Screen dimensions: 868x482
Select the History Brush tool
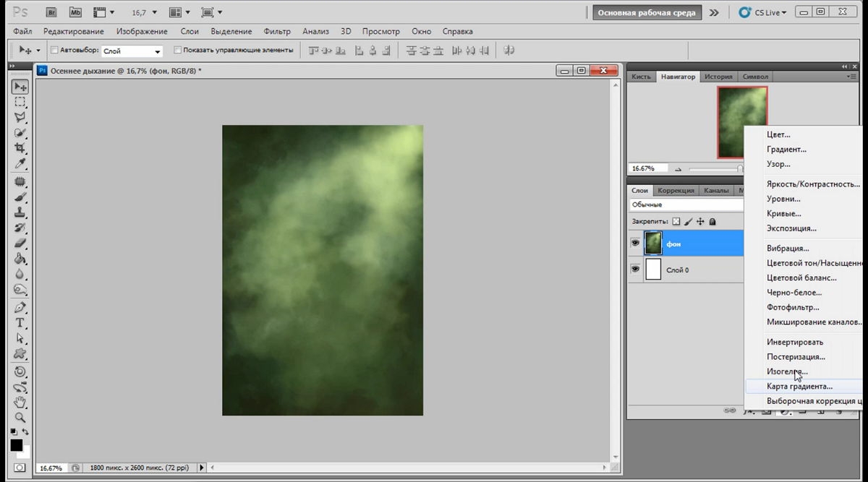click(x=20, y=228)
